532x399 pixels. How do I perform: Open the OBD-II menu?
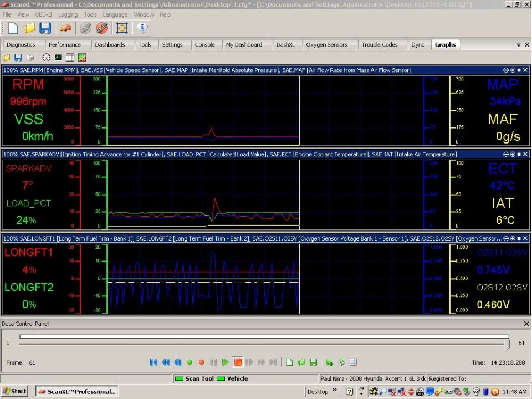click(43, 14)
